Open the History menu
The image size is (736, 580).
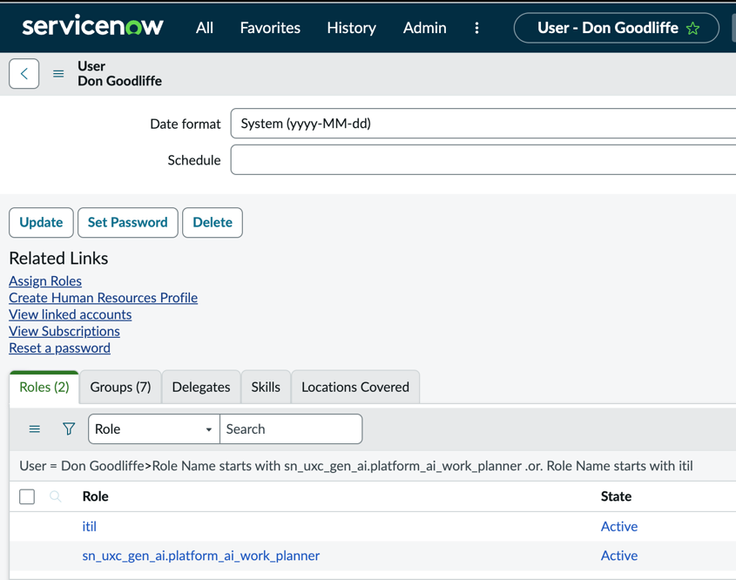(x=351, y=28)
